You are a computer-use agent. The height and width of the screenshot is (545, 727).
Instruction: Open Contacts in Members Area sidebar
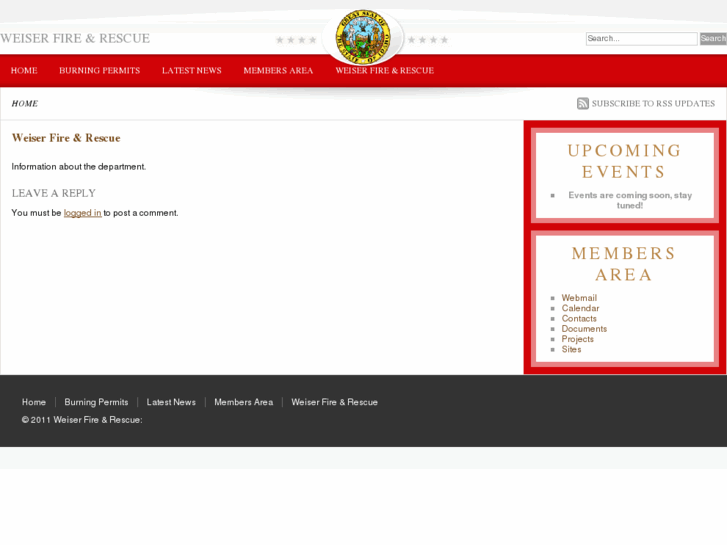579,319
